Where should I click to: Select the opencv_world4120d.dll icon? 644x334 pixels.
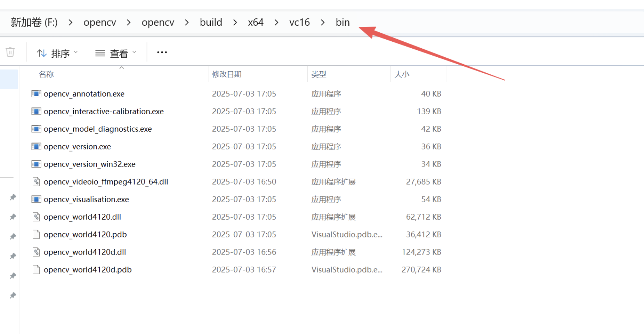point(36,252)
